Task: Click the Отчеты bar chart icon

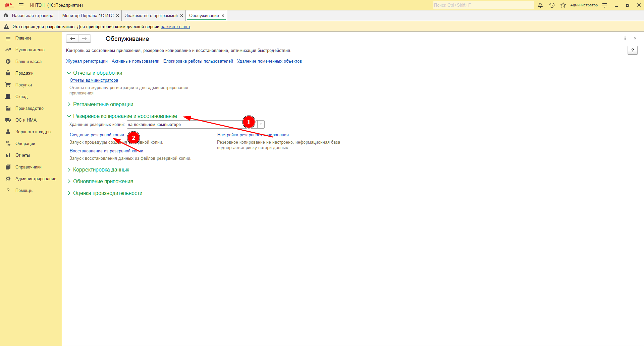Action: click(8, 155)
